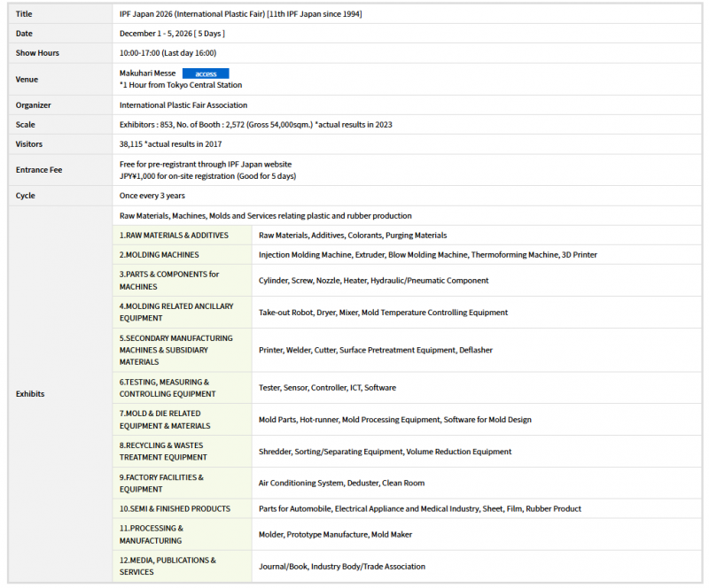Click International Plastic Fair Association organizer text

coord(183,105)
